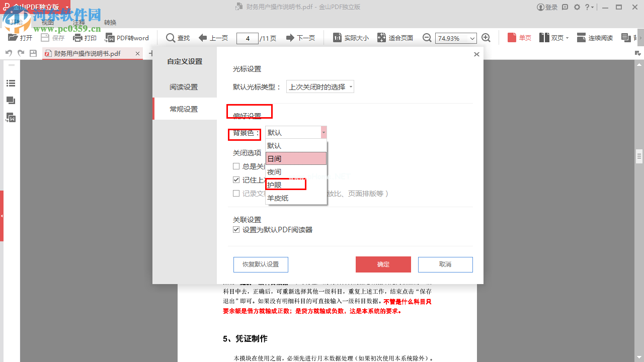Select 日间 background option
This screenshot has height=362, width=644.
click(x=296, y=159)
